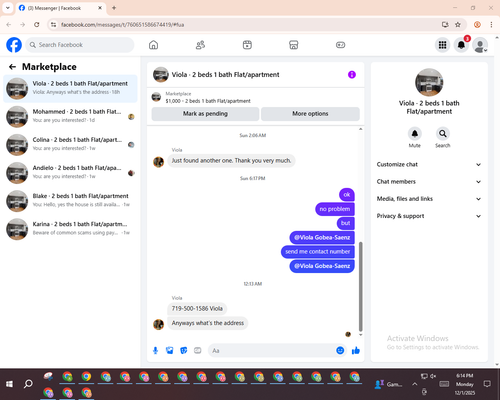Select the Messenger | Facebook tab
The width and height of the screenshot is (500, 400).
61,8
